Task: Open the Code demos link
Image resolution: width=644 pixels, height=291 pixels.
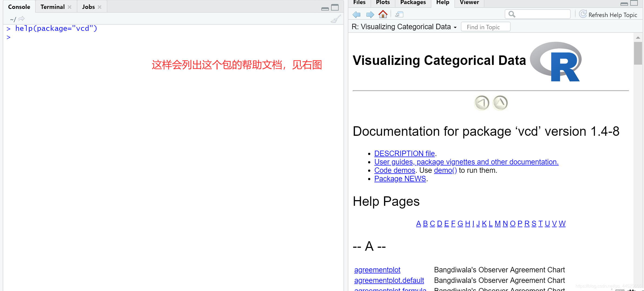Action: [x=395, y=170]
